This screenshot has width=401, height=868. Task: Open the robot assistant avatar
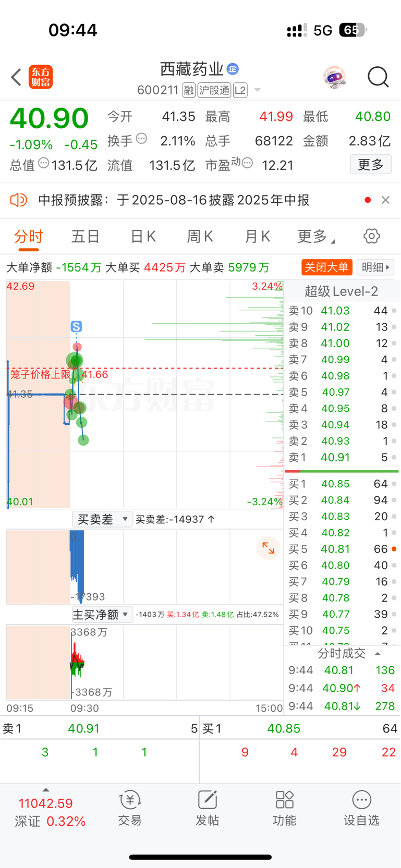[334, 77]
